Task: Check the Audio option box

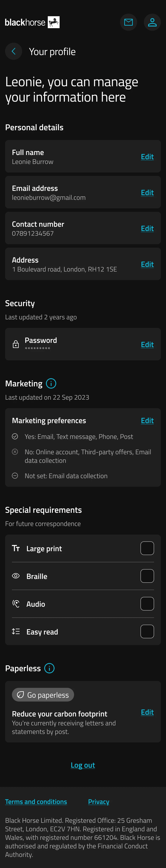Action: (147, 604)
